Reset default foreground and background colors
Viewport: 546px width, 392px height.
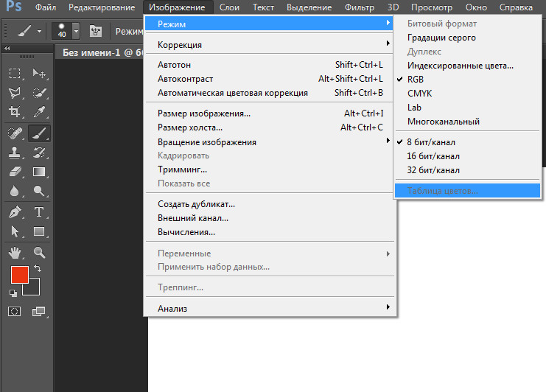coord(13,293)
